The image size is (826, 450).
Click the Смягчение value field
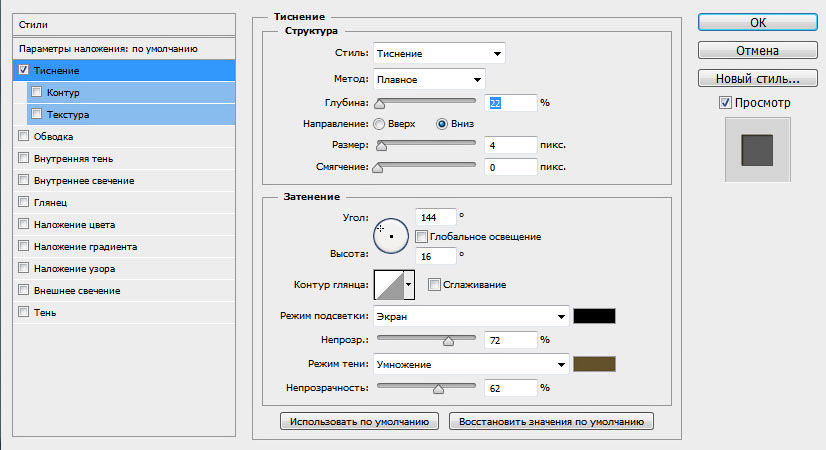coord(510,167)
